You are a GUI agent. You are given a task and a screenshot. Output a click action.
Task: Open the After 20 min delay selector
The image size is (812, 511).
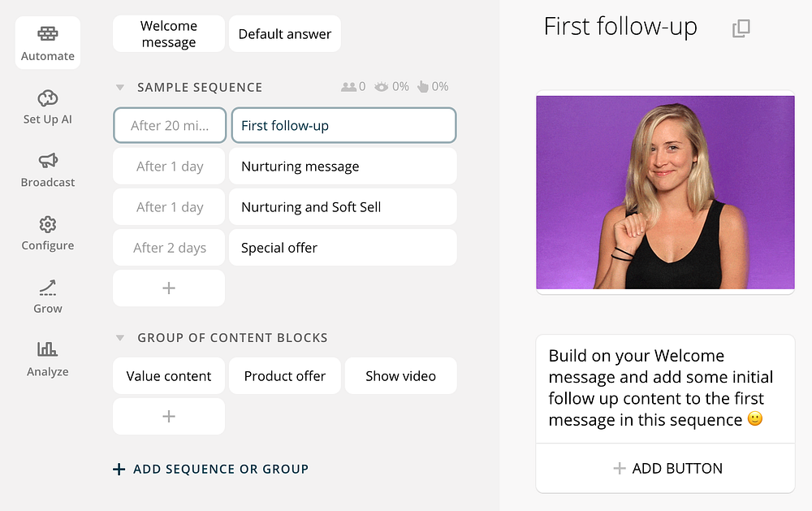[170, 125]
